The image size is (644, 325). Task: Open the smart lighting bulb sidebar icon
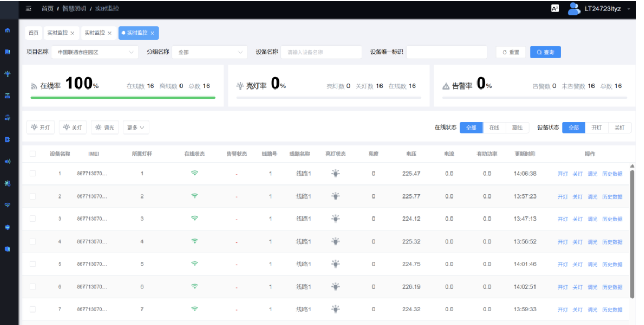pos(8,74)
